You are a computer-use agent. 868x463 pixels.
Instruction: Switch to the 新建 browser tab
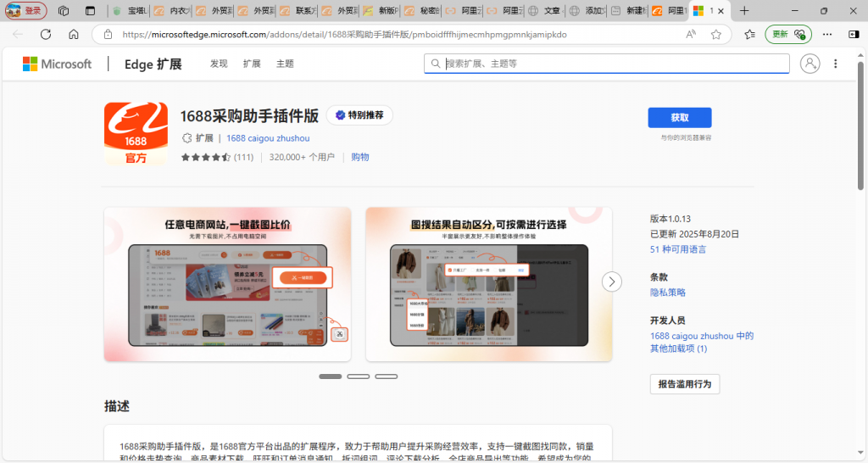click(628, 10)
